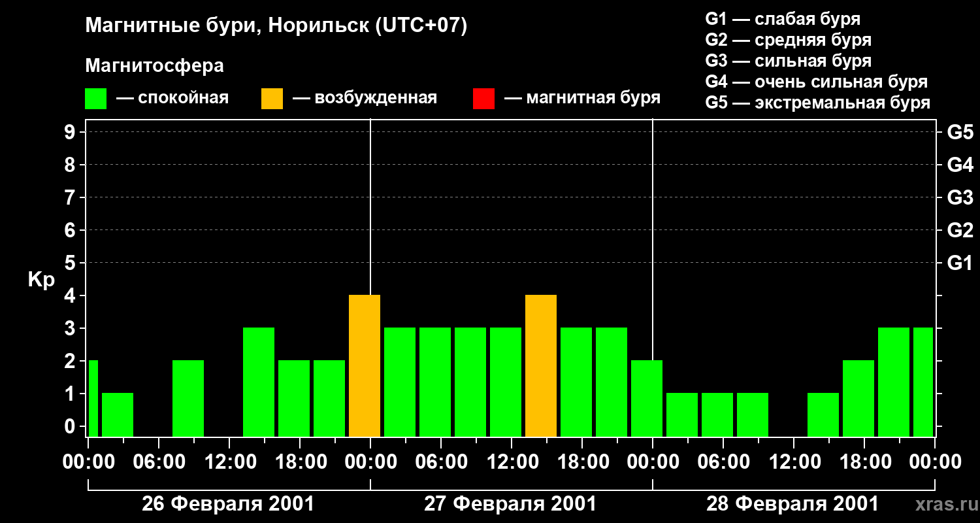Viewport: 980px width, 523px height.
Task: Click the legend line G3 — сильная буря
Action: point(789,61)
